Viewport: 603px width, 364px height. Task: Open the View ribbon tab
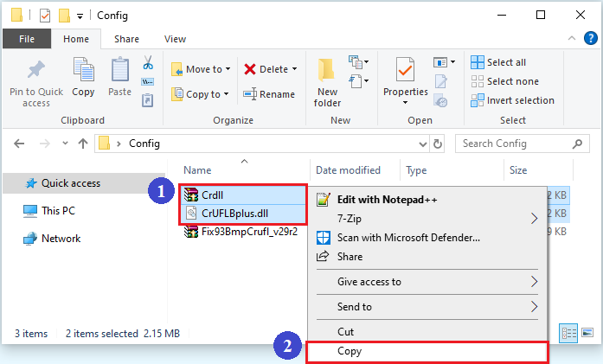[x=175, y=39]
